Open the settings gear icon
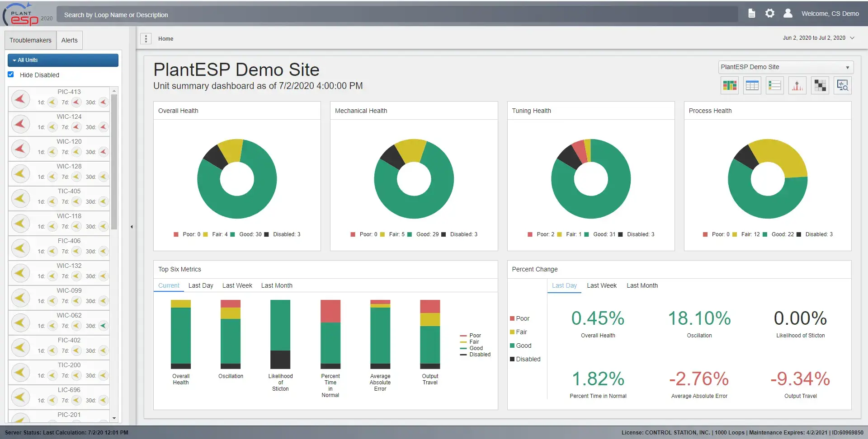 pos(769,14)
